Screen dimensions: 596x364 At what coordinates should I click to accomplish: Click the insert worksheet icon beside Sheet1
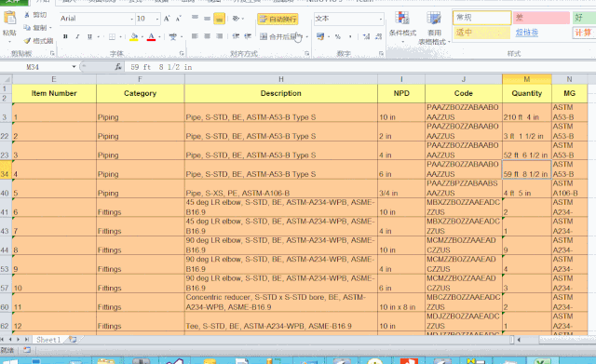coord(73,339)
